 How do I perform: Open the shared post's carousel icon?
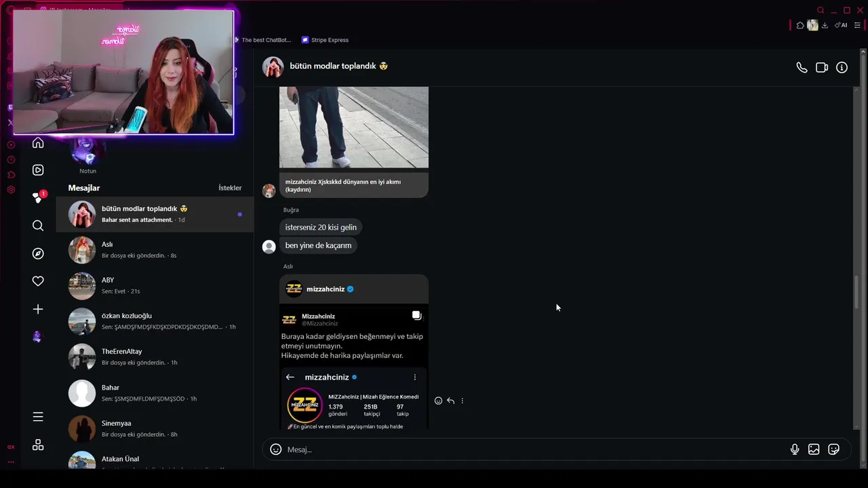click(416, 316)
